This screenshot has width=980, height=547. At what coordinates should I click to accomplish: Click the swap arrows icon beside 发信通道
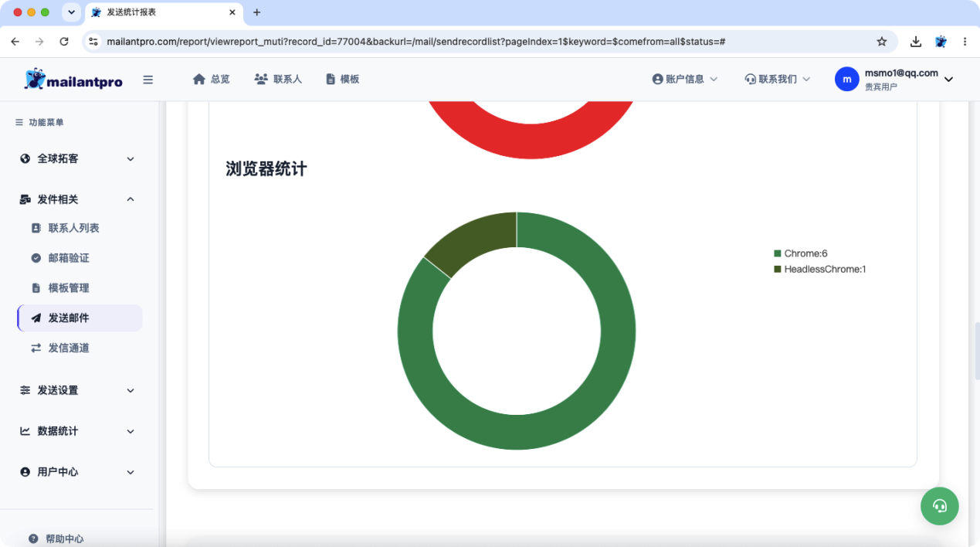click(x=36, y=348)
